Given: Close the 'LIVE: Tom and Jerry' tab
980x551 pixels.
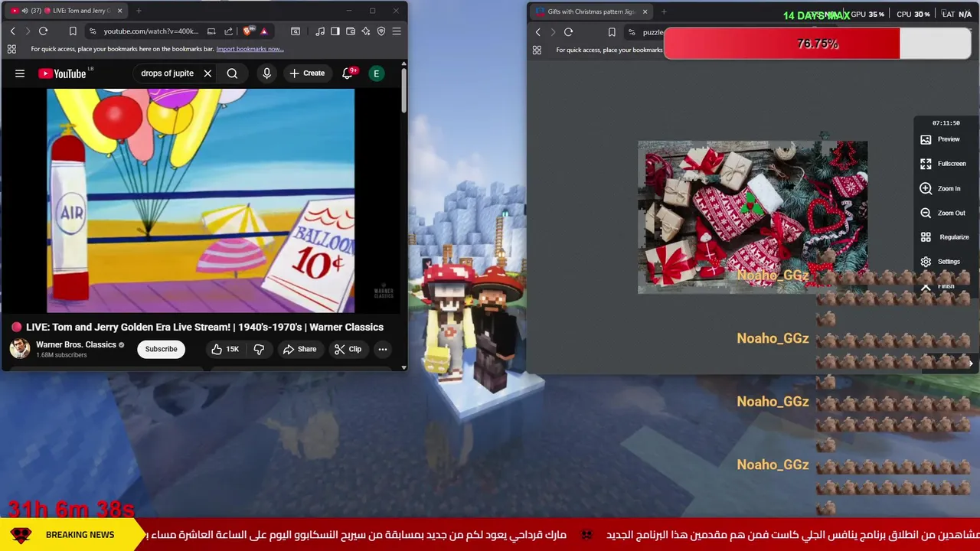Looking at the screenshot, I should click(119, 11).
